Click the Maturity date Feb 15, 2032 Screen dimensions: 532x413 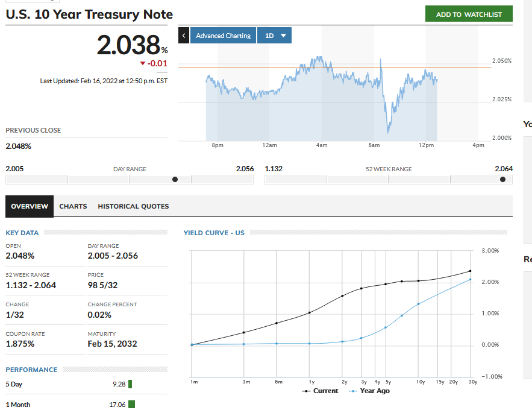coord(112,344)
